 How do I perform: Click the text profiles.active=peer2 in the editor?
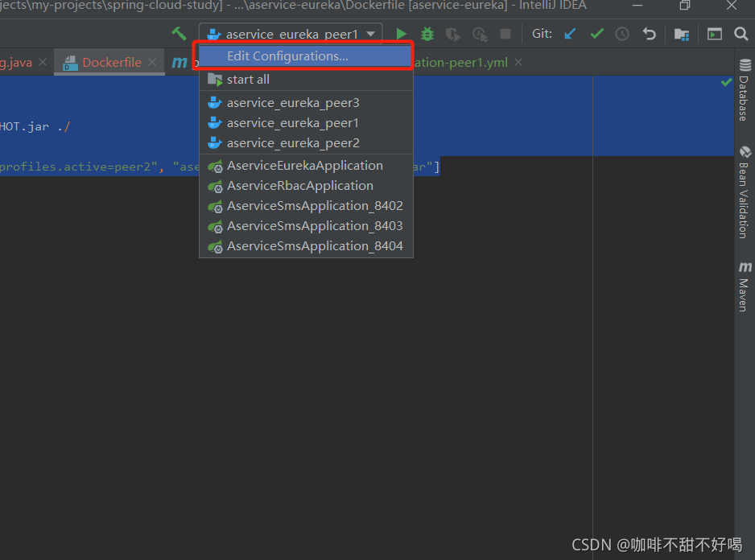pyautogui.click(x=76, y=167)
